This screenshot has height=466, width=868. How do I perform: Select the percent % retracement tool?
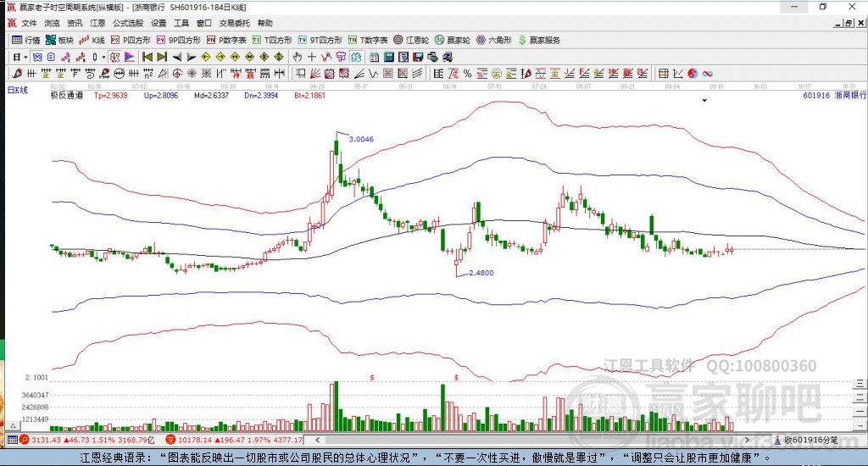(x=468, y=73)
